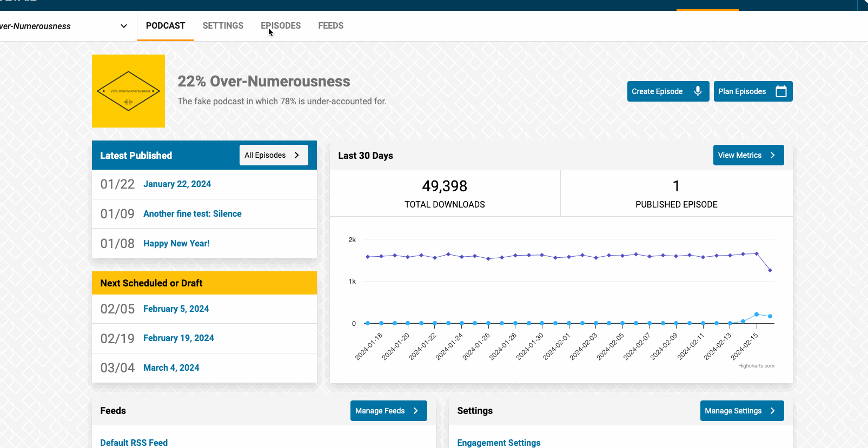Click the microphone icon on Create Episode
This screenshot has height=448, width=868.
(x=698, y=91)
